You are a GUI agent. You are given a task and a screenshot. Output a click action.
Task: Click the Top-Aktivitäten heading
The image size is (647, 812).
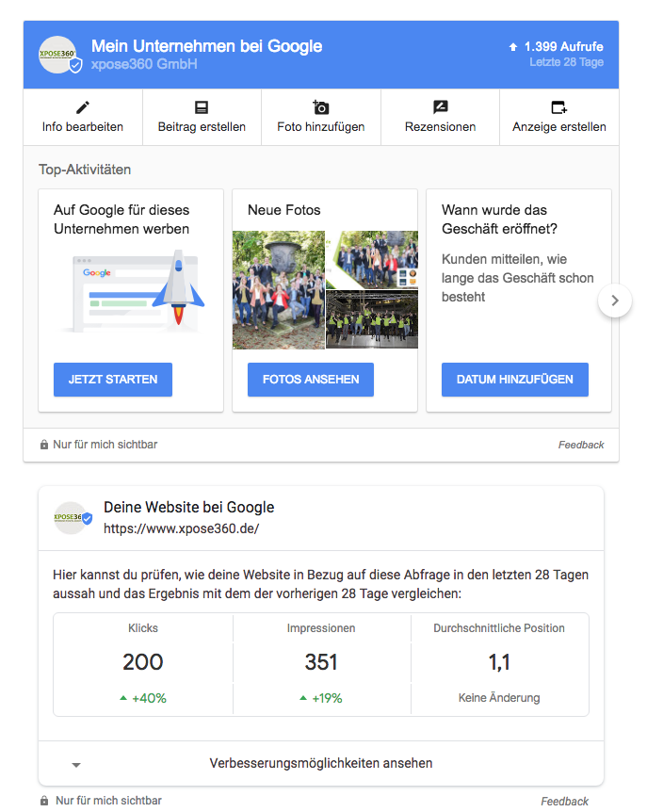(x=85, y=170)
